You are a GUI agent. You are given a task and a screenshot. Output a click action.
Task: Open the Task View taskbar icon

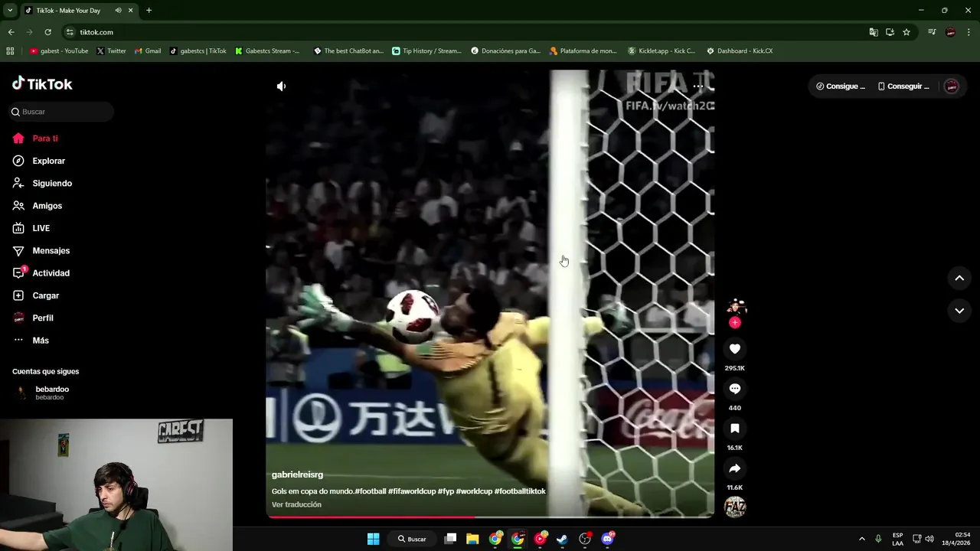450,539
